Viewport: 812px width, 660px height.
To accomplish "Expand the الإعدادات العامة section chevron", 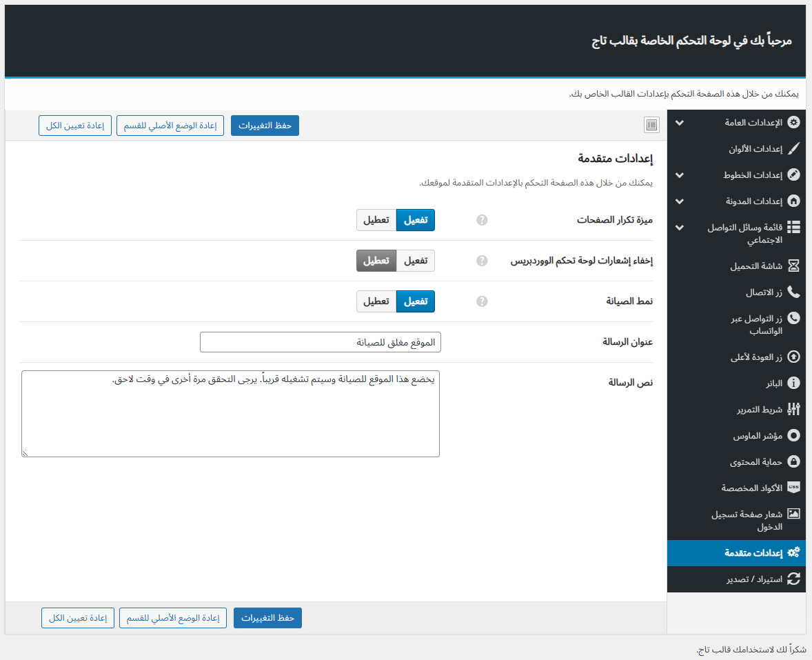I will coord(680,123).
